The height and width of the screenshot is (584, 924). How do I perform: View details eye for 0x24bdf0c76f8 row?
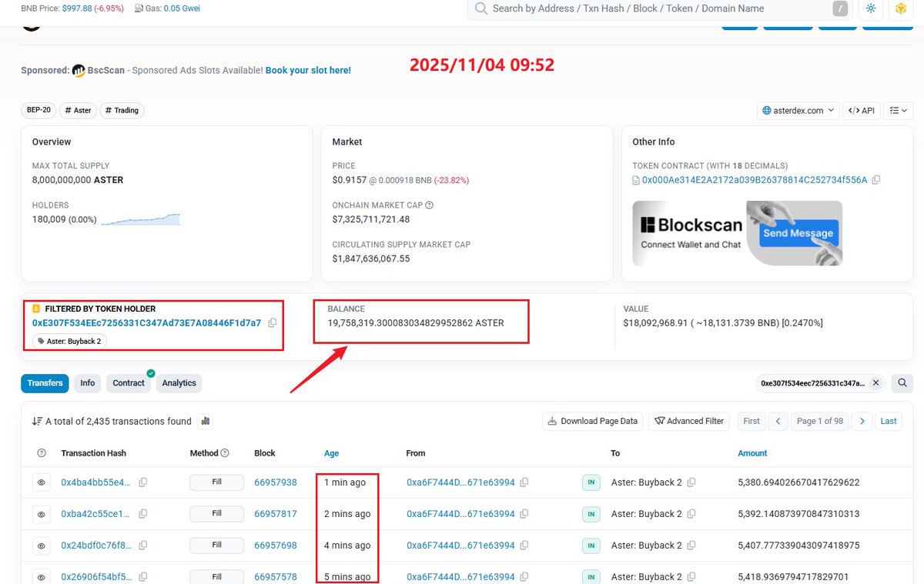coord(42,546)
